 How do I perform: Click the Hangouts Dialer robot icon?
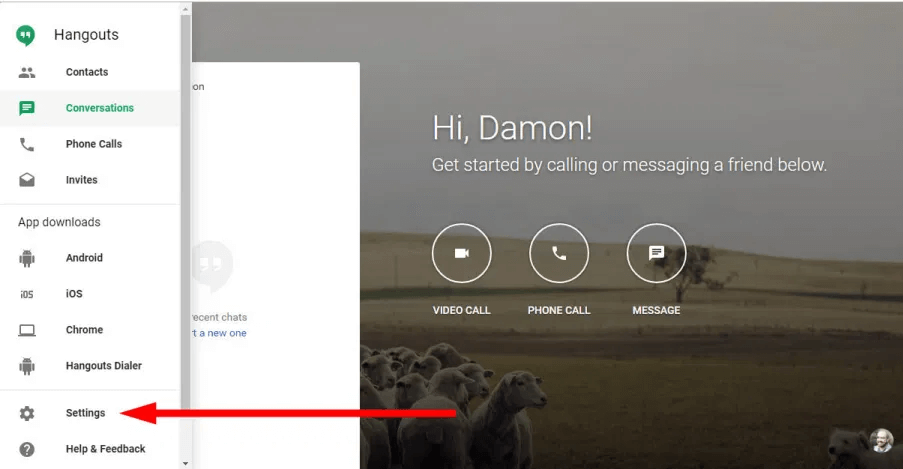pos(26,366)
